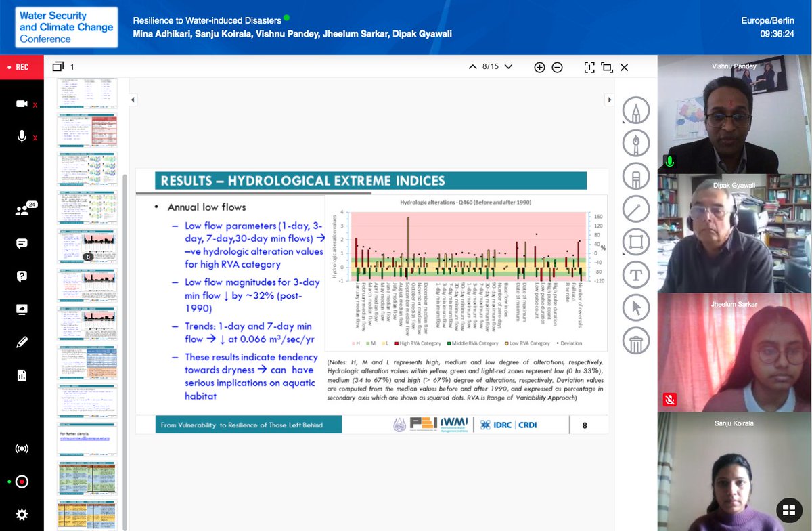
Task: Open the settings gear
Action: pyautogui.click(x=22, y=515)
